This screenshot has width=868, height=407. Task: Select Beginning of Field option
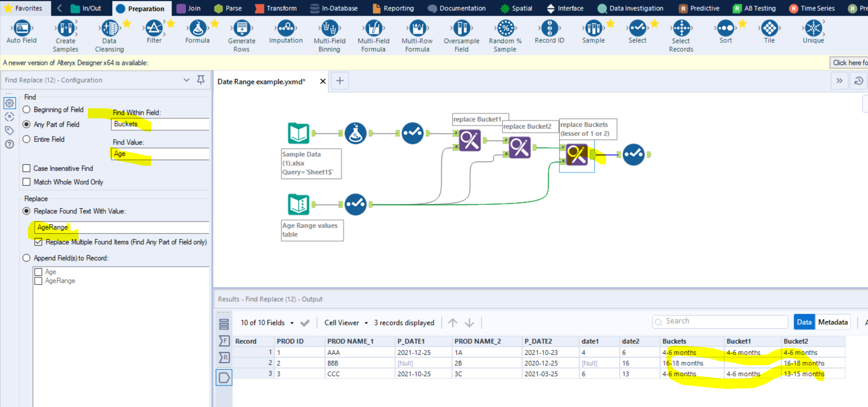click(x=27, y=110)
